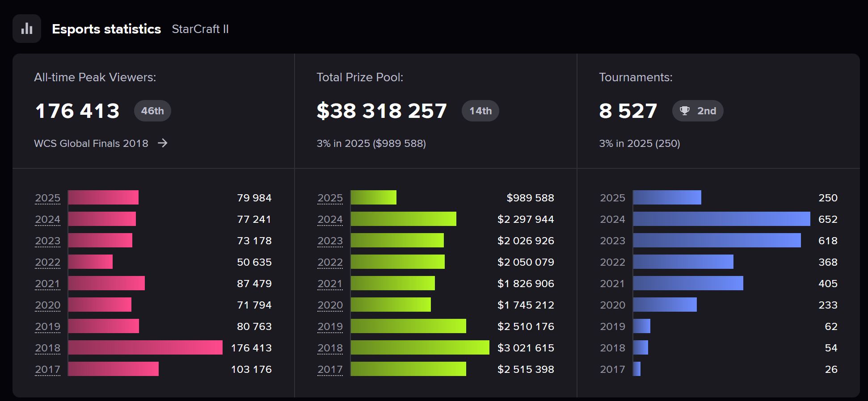Click the Esports statistics heading

106,29
